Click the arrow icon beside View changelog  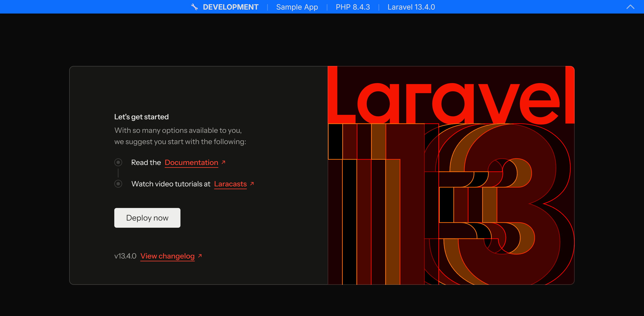200,256
